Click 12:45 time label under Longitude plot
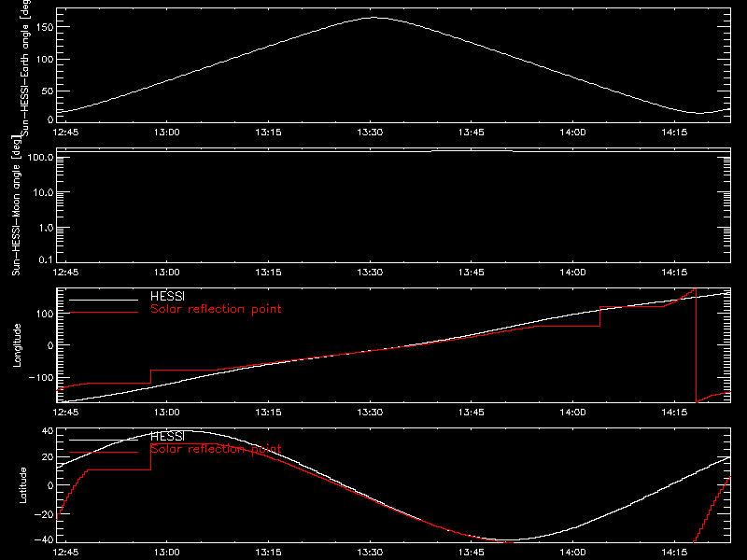This screenshot has height=560, width=747. pos(65,412)
